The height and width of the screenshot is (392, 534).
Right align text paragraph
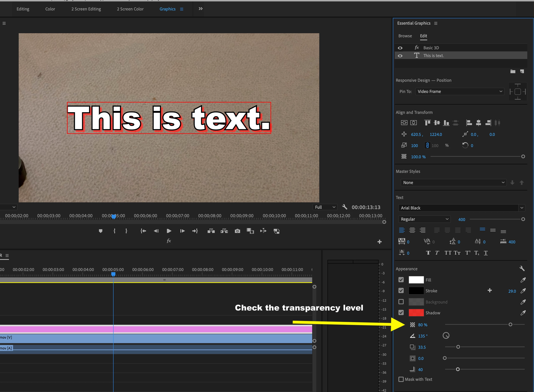(423, 230)
